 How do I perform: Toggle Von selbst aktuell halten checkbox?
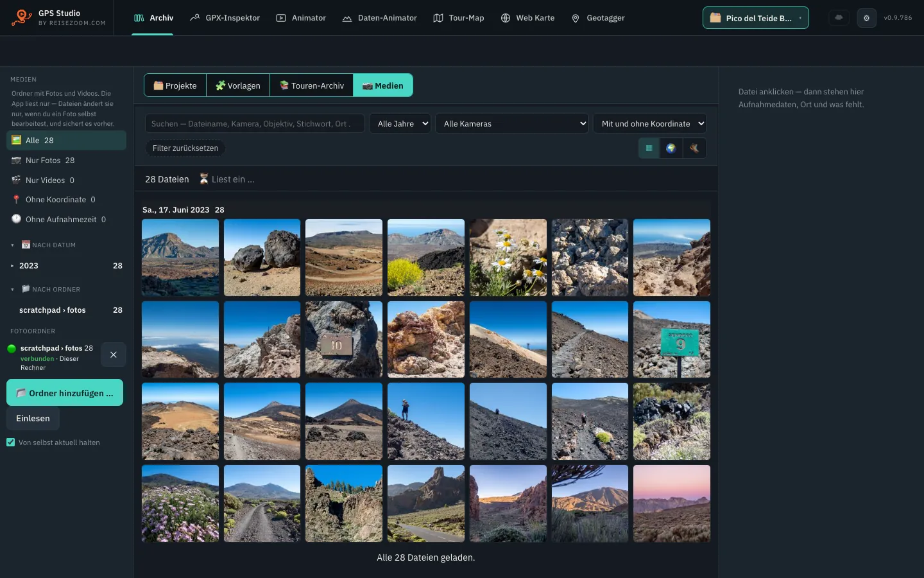click(11, 442)
